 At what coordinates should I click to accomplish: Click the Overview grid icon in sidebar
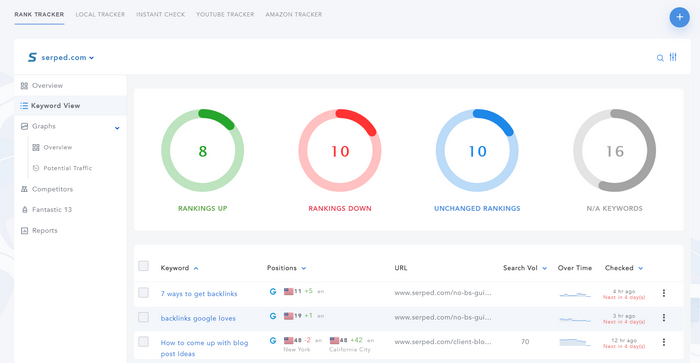click(x=24, y=86)
